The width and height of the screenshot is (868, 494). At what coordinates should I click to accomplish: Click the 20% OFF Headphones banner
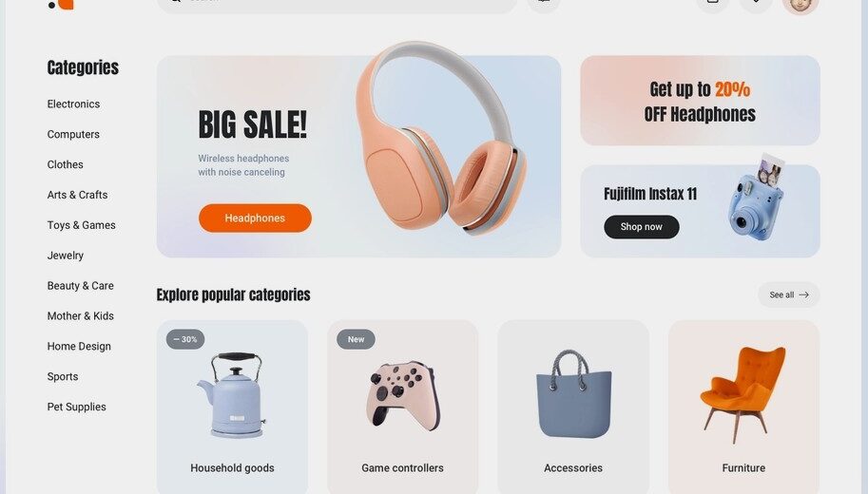[700, 101]
